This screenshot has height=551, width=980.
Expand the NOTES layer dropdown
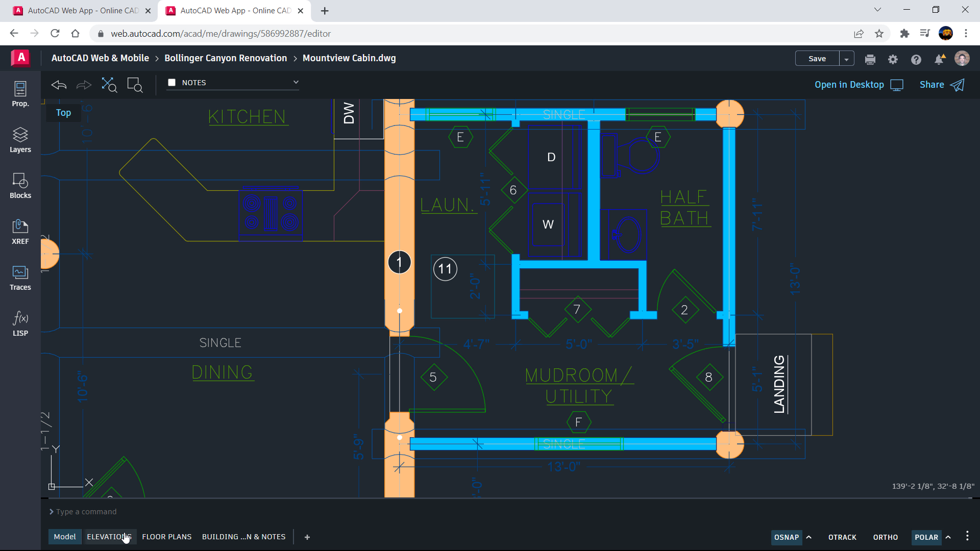click(295, 82)
